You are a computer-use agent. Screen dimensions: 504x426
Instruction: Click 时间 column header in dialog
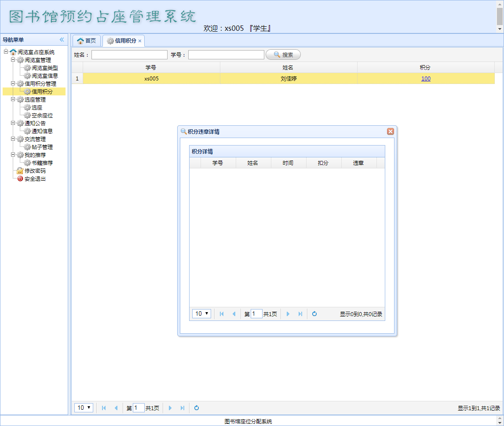[289, 163]
